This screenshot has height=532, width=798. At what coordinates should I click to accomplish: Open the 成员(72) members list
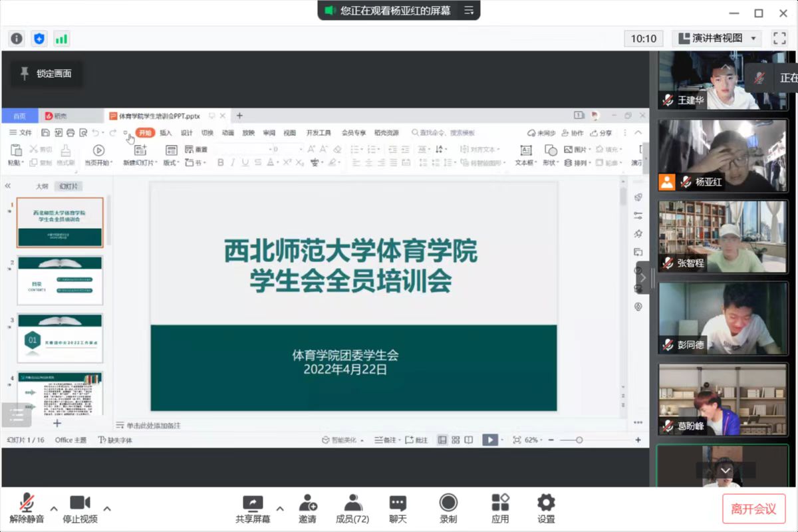coord(352,509)
